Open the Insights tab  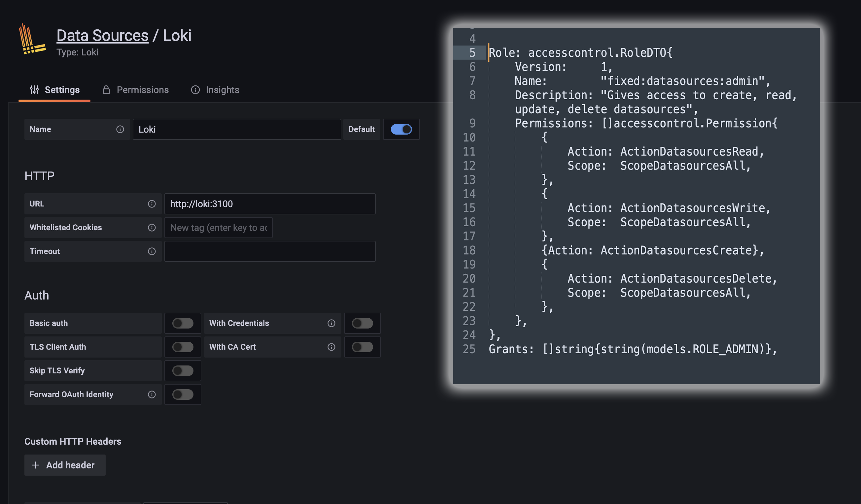point(215,90)
